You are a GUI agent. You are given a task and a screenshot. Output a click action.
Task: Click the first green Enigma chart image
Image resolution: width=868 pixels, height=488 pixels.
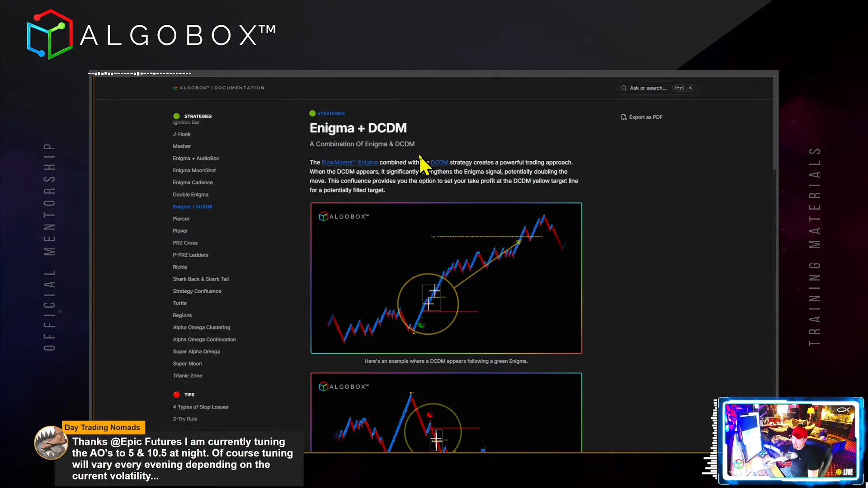446,278
